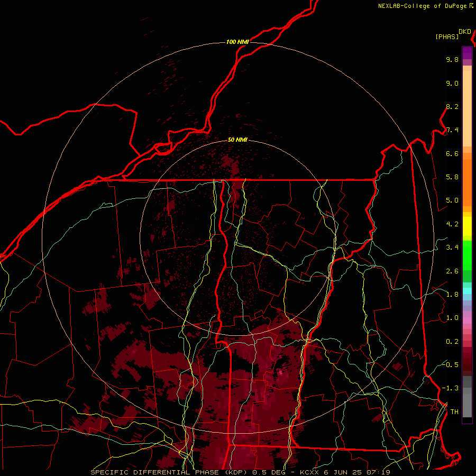Click the DKD label above the color scale
The width and height of the screenshot is (476, 476).
pos(465,32)
